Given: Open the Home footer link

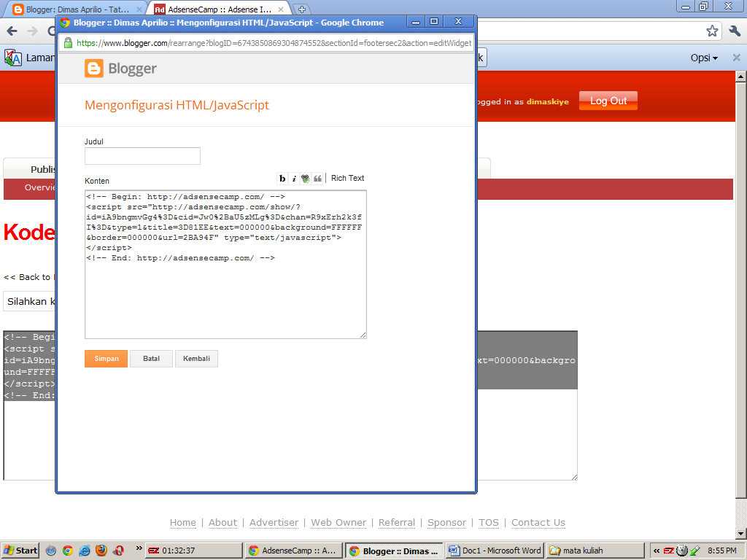Looking at the screenshot, I should 183,522.
